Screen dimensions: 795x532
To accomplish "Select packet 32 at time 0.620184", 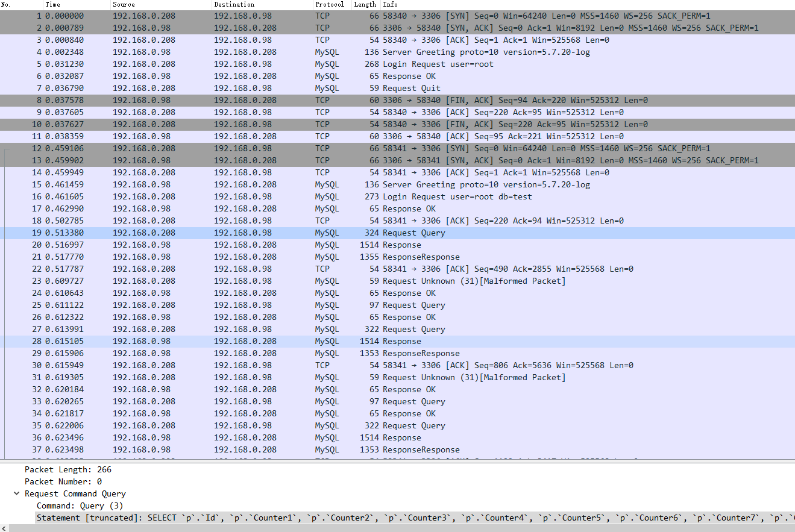I will [397, 389].
